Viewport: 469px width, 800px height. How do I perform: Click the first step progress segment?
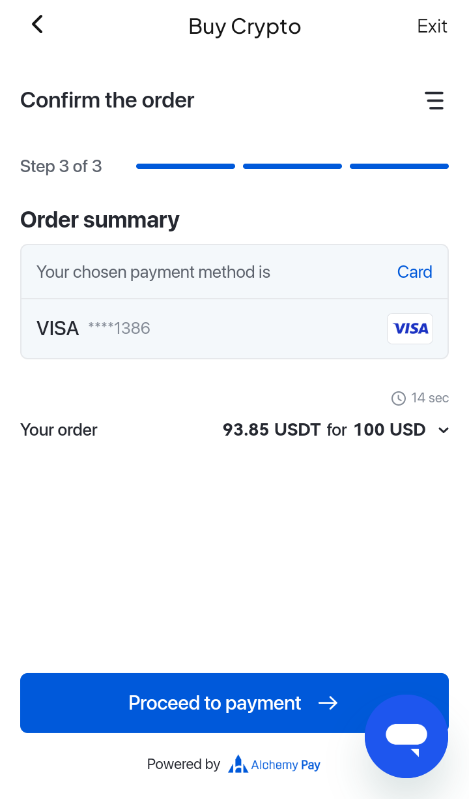coord(185,166)
